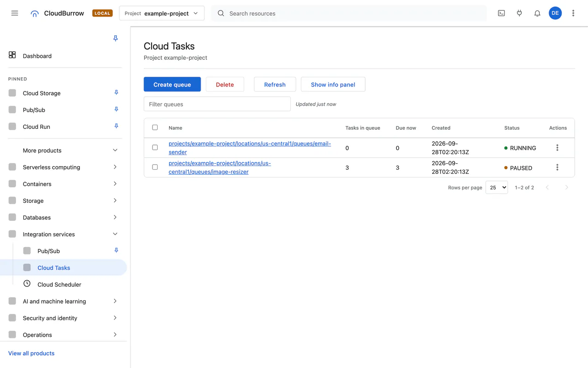Screen dimensions: 588x368
Task: Go to previous page of queues
Action: click(547, 187)
